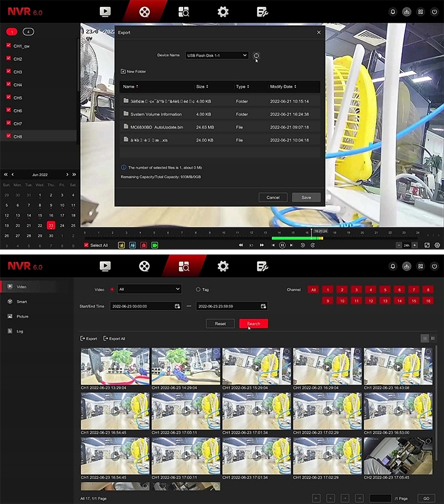Image resolution: width=444 pixels, height=504 pixels.
Task: Click the next month arrow beside Jun 2022
Action: click(67, 174)
